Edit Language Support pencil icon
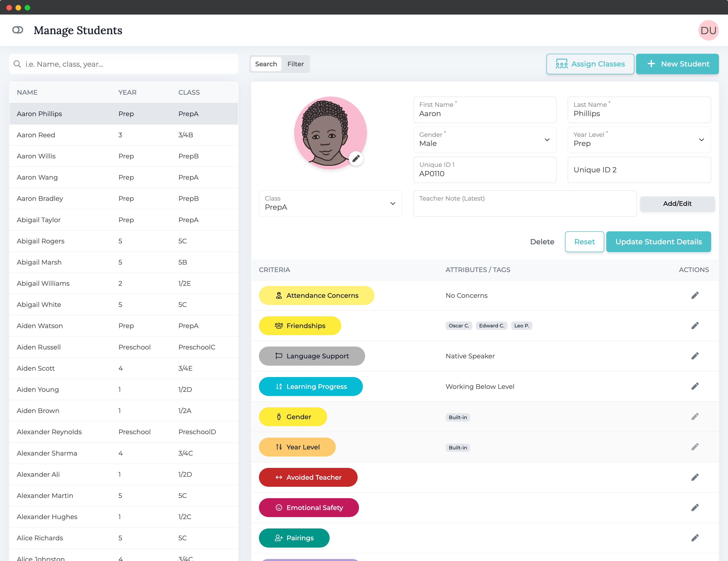 pos(695,356)
